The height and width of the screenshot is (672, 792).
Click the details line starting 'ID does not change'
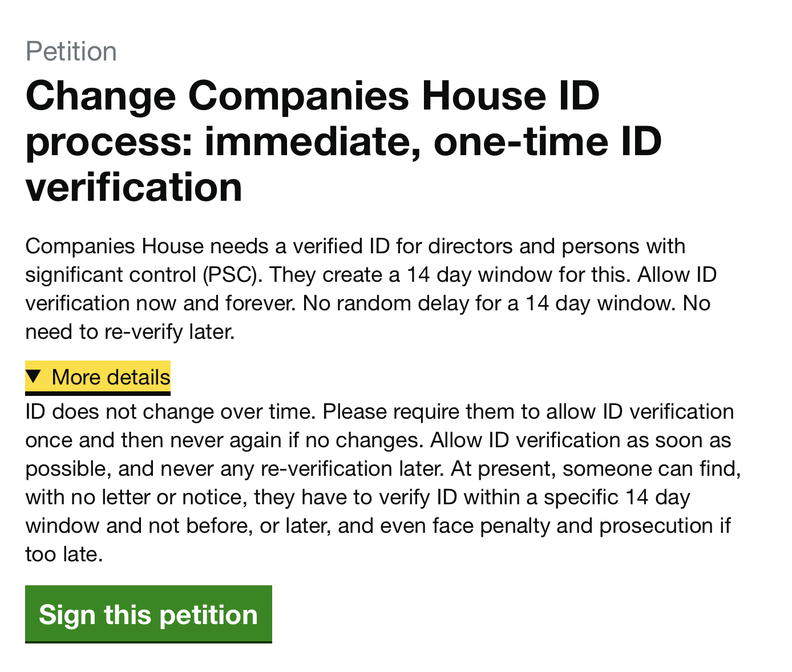(x=379, y=412)
